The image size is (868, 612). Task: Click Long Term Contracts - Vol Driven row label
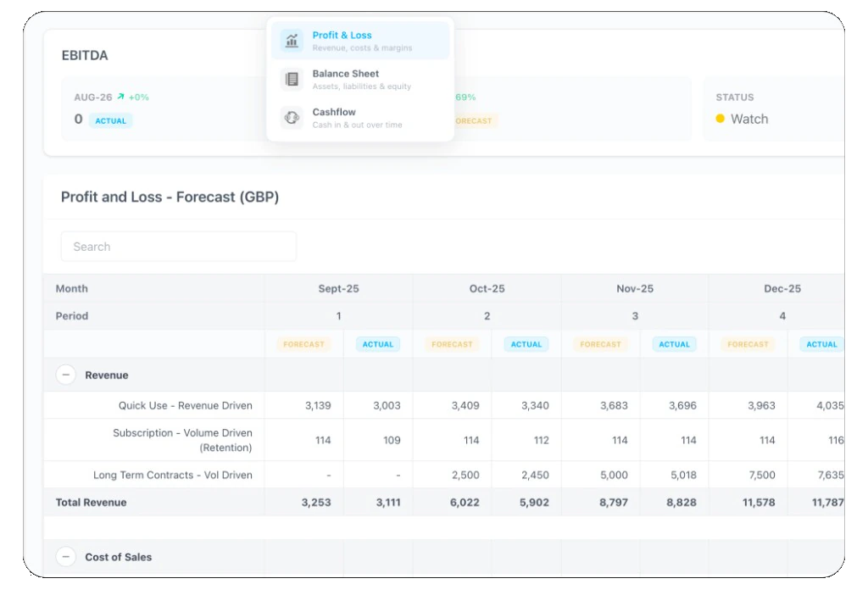click(x=173, y=475)
